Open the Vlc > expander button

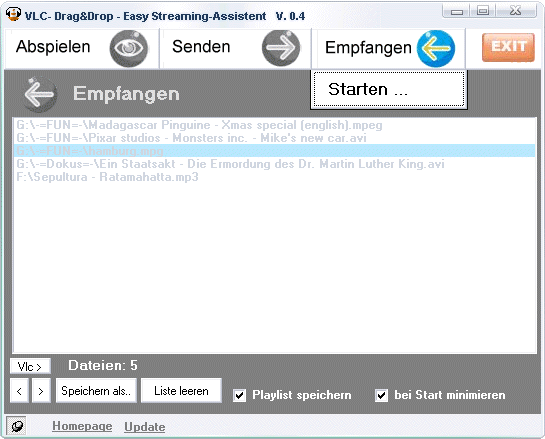pyautogui.click(x=30, y=366)
